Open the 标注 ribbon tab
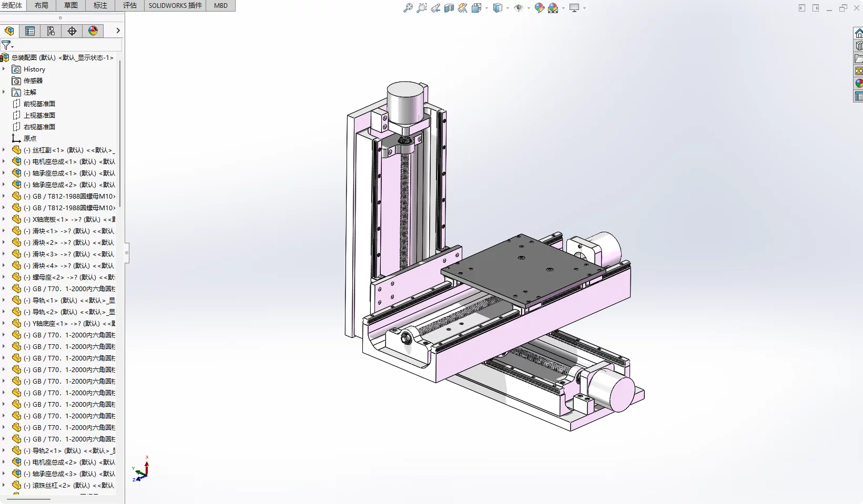 (100, 5)
